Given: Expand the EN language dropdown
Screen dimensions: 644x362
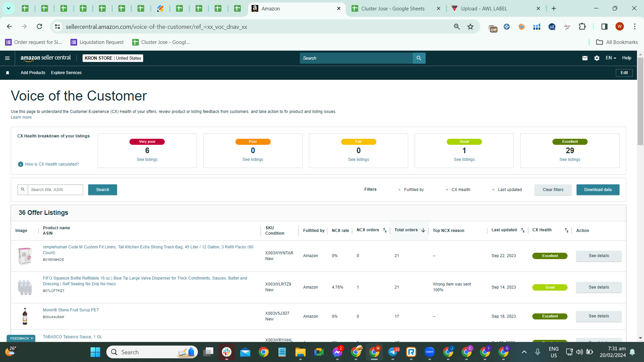Looking at the screenshot, I should coord(611,58).
